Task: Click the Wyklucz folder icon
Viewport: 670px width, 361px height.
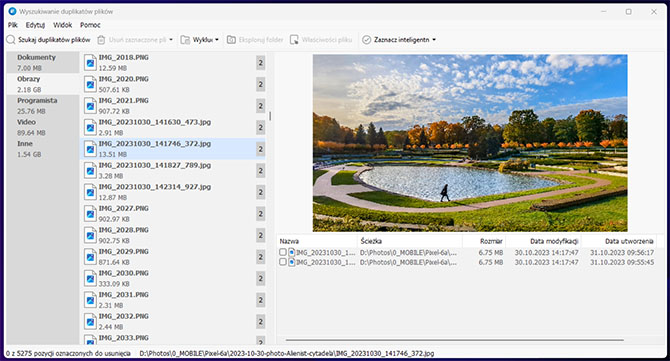Action: point(185,40)
